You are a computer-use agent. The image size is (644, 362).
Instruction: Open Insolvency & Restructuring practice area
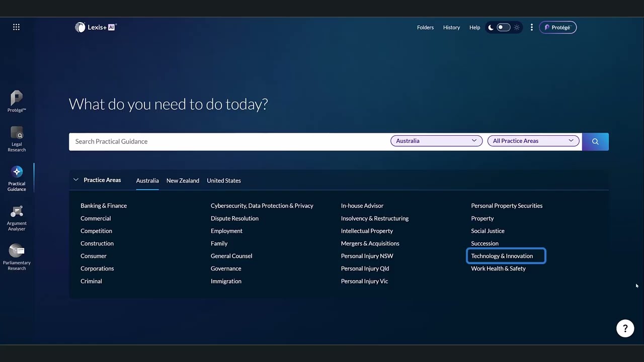(375, 218)
